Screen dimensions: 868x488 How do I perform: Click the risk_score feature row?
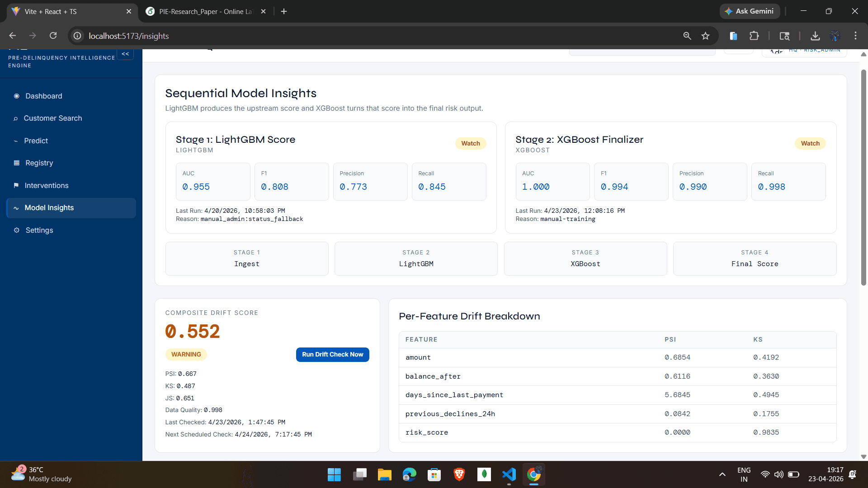coord(618,432)
